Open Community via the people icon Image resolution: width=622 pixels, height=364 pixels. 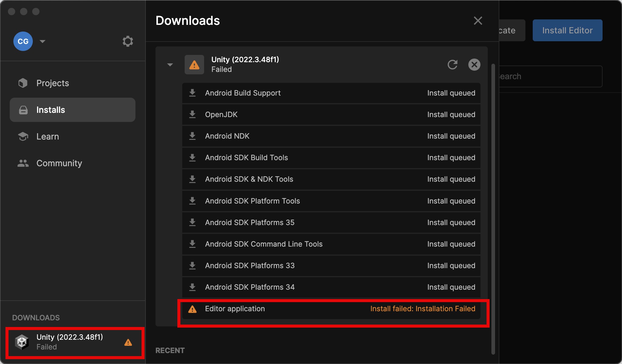coord(23,163)
